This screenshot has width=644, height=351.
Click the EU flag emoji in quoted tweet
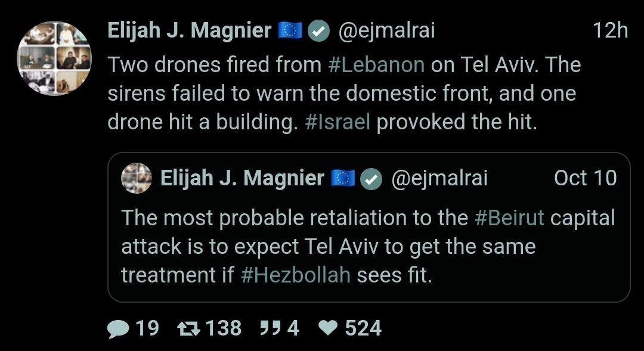pos(343,178)
